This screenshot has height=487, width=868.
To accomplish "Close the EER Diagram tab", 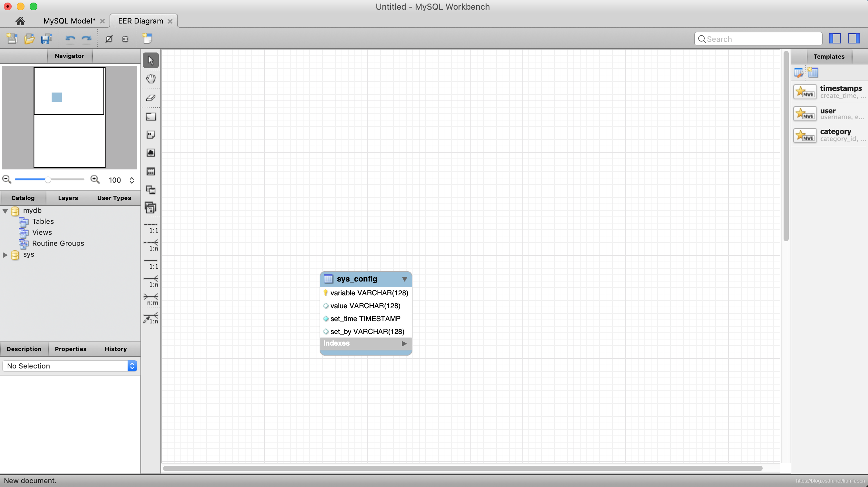I will click(x=170, y=21).
